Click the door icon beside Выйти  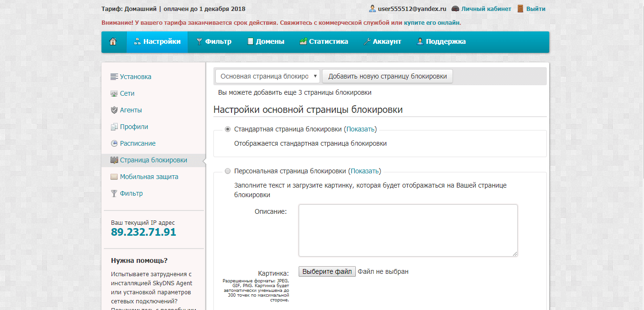pyautogui.click(x=520, y=9)
